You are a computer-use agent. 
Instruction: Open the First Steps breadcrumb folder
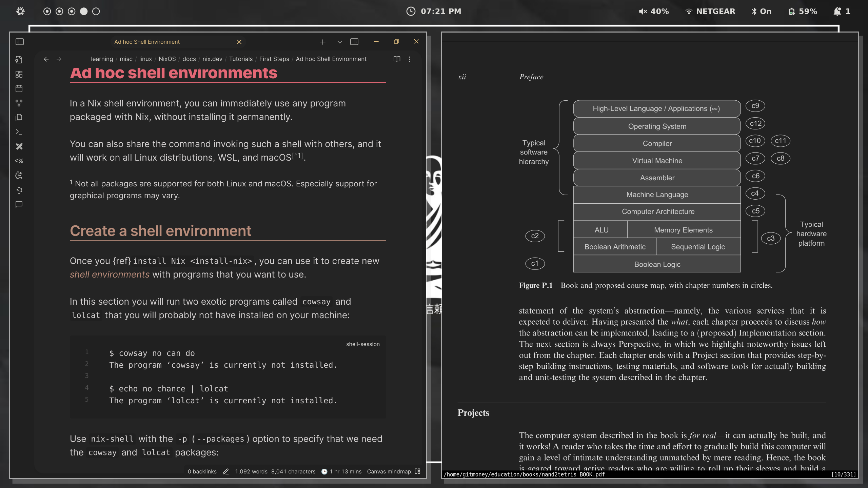(x=274, y=59)
